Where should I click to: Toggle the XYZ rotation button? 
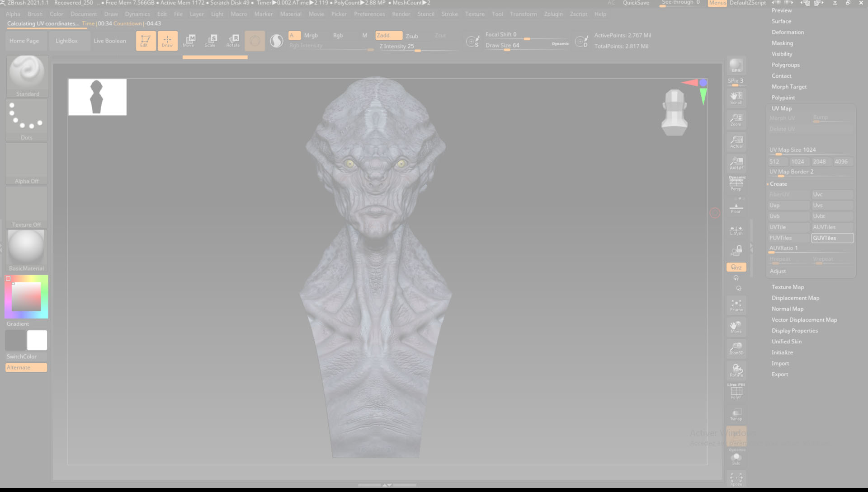coord(736,267)
